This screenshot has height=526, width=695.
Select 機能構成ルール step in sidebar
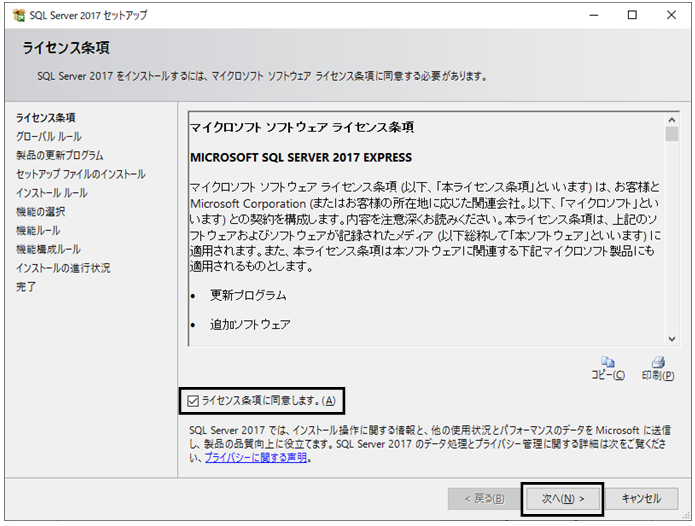point(48,249)
